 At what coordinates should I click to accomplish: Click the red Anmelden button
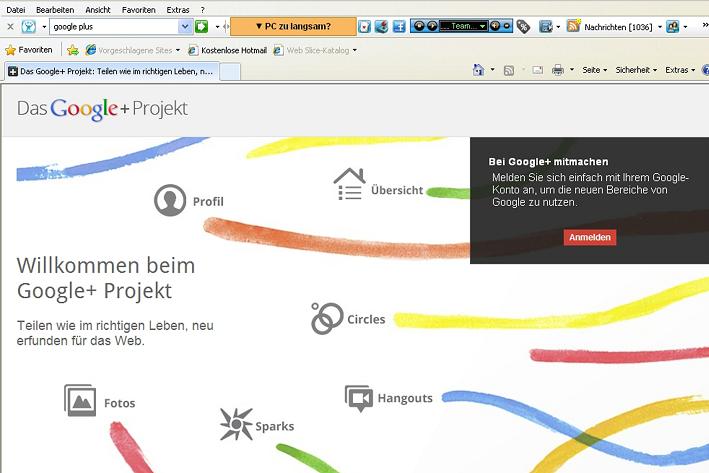point(590,237)
